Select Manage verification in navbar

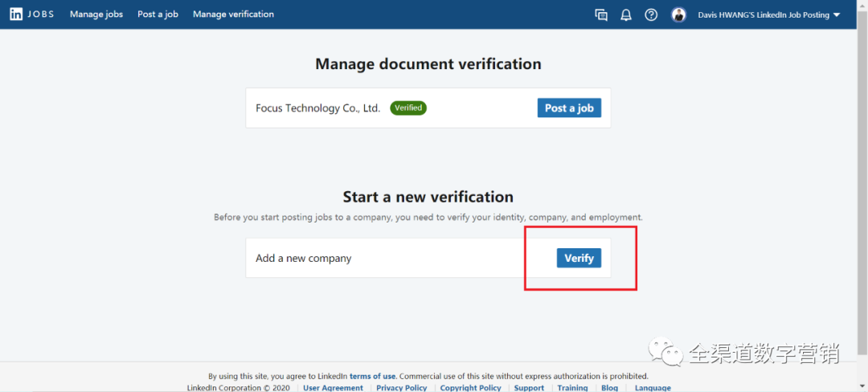[233, 14]
